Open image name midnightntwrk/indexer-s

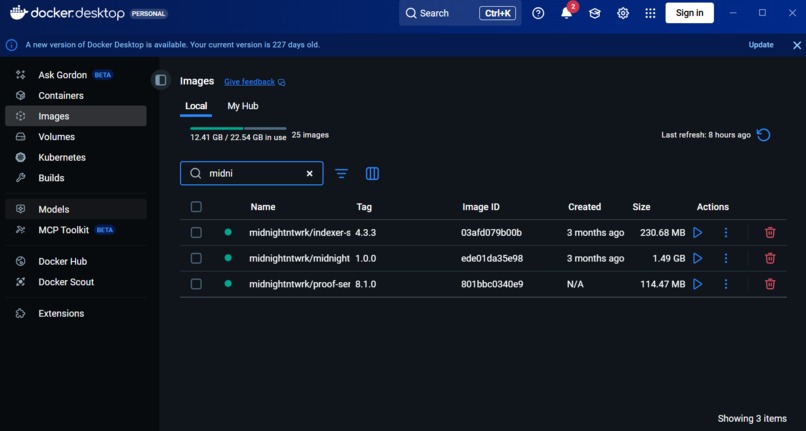click(300, 232)
